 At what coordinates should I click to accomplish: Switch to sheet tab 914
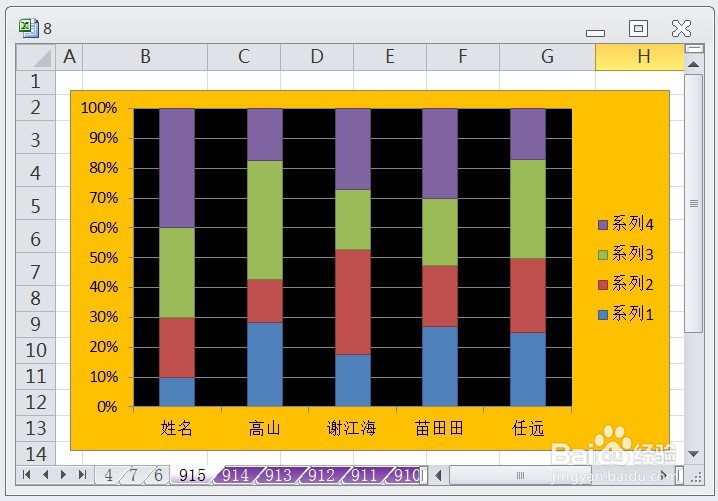pos(235,475)
